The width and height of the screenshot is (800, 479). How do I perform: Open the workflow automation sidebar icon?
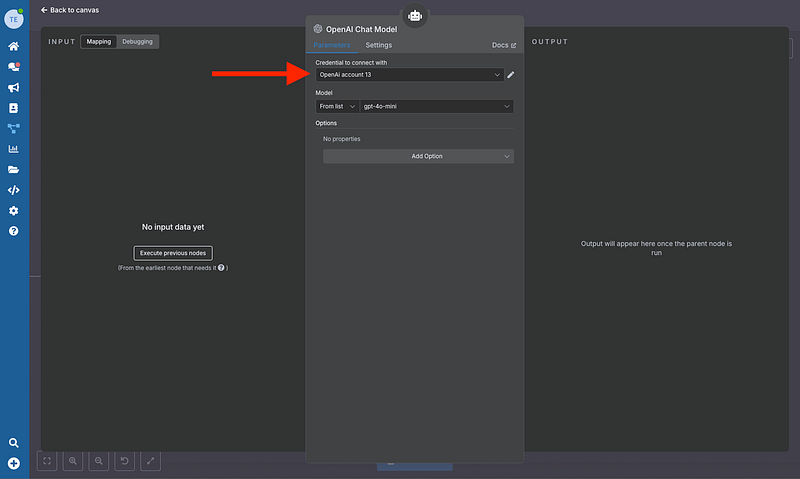click(x=14, y=128)
